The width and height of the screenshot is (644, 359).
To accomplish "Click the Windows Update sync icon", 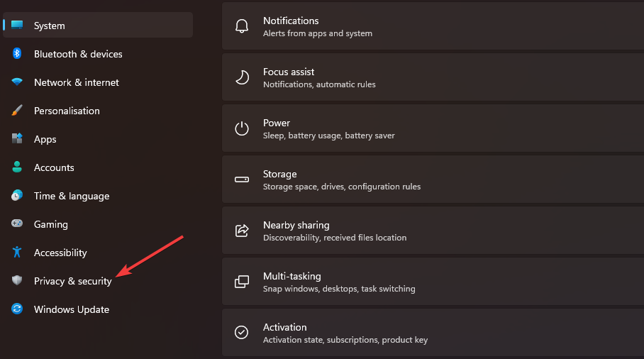I will 17,309.
